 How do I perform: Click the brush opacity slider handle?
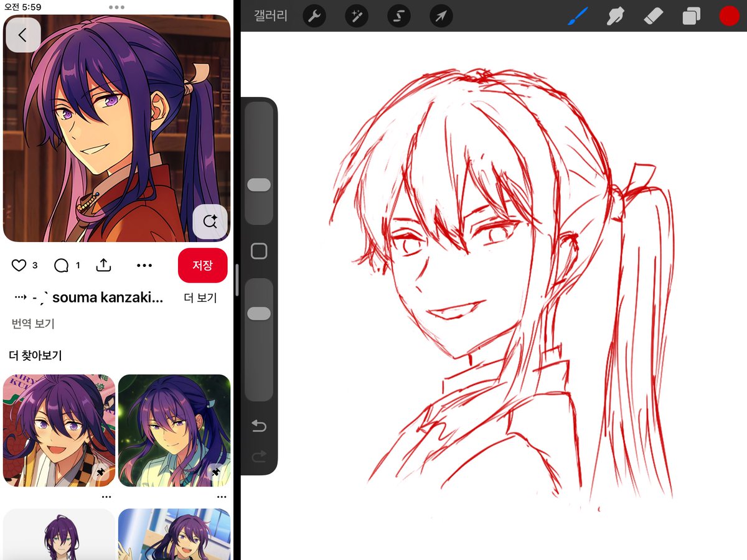tap(259, 314)
